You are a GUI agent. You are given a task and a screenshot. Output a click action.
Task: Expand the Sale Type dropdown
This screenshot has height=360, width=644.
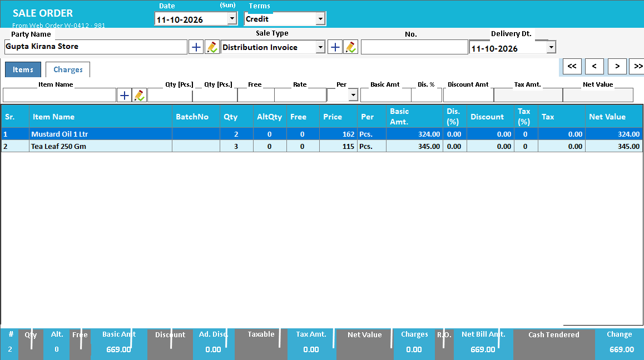click(320, 47)
